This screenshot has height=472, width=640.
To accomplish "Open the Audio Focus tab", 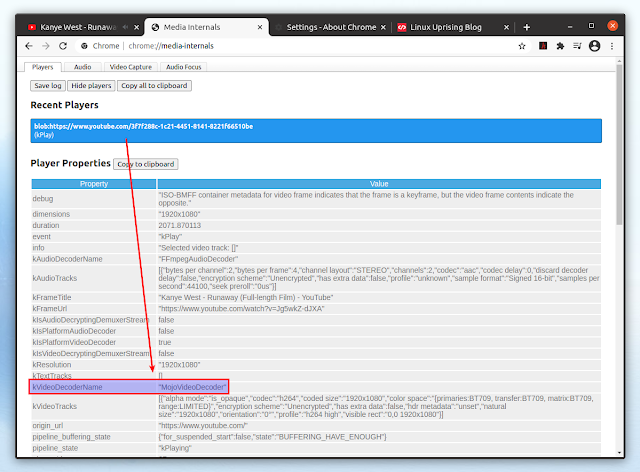I will (184, 67).
